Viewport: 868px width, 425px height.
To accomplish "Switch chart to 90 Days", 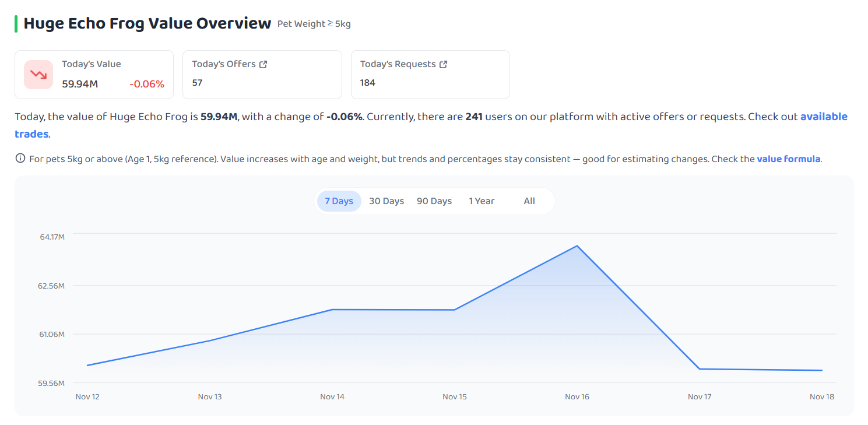I will [434, 201].
